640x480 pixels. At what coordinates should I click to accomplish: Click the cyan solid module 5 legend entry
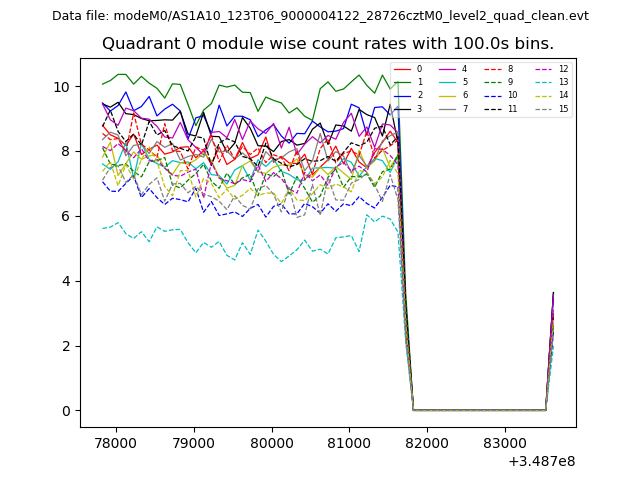click(x=453, y=82)
